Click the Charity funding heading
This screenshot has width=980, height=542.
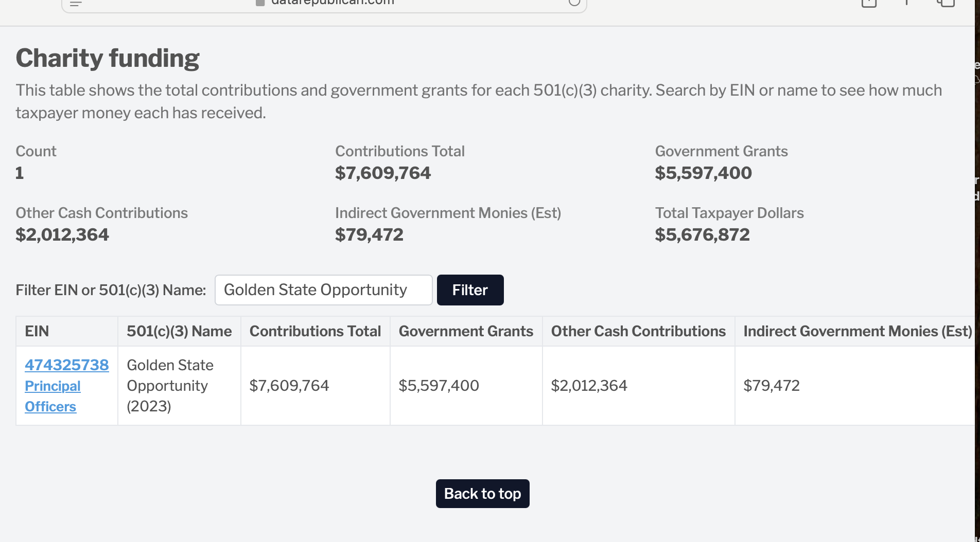pos(108,58)
